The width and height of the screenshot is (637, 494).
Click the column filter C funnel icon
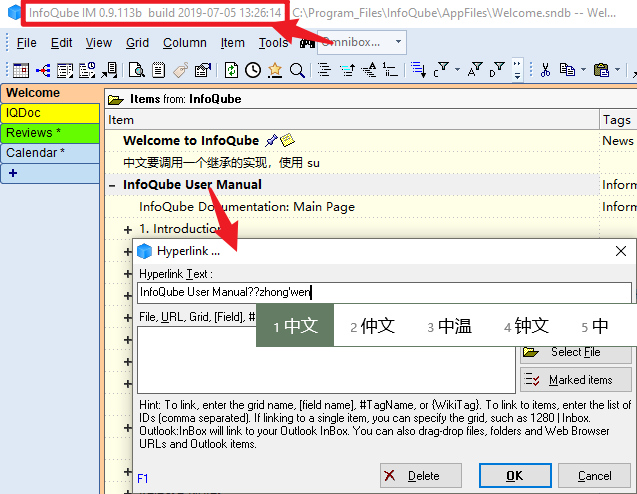pos(441,70)
